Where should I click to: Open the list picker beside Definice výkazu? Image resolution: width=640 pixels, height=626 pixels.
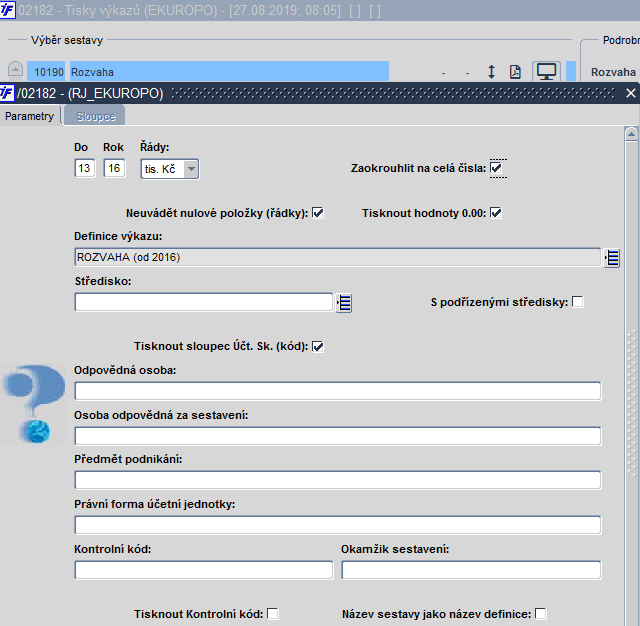coord(612,258)
